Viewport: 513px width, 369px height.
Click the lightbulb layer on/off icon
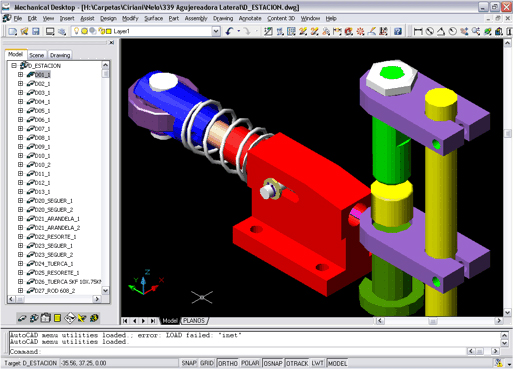pos(76,31)
